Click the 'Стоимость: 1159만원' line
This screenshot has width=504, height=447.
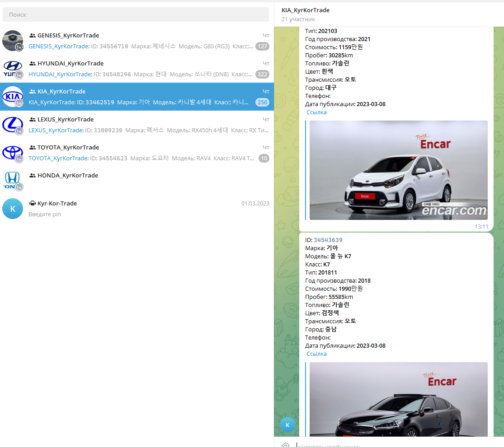click(334, 47)
